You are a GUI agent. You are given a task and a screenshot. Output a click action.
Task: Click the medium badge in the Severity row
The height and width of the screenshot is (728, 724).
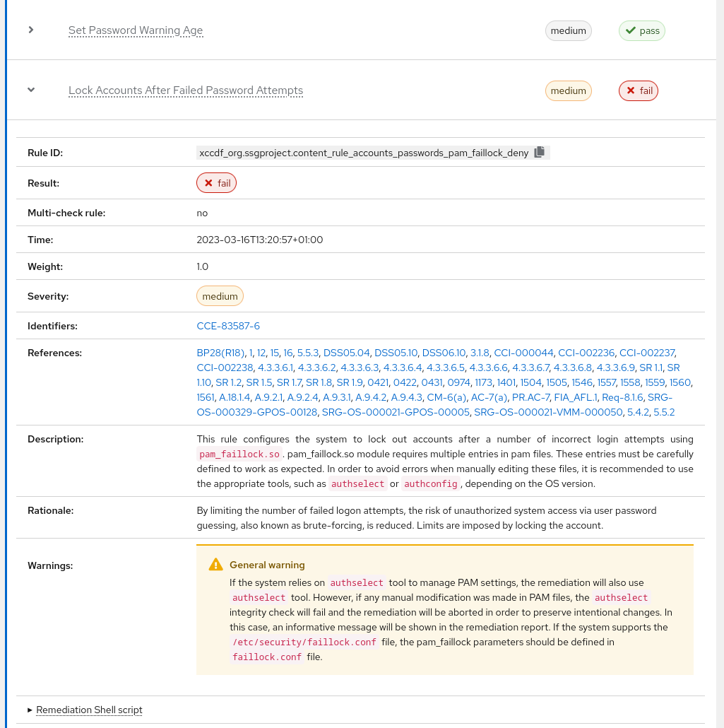click(x=220, y=296)
